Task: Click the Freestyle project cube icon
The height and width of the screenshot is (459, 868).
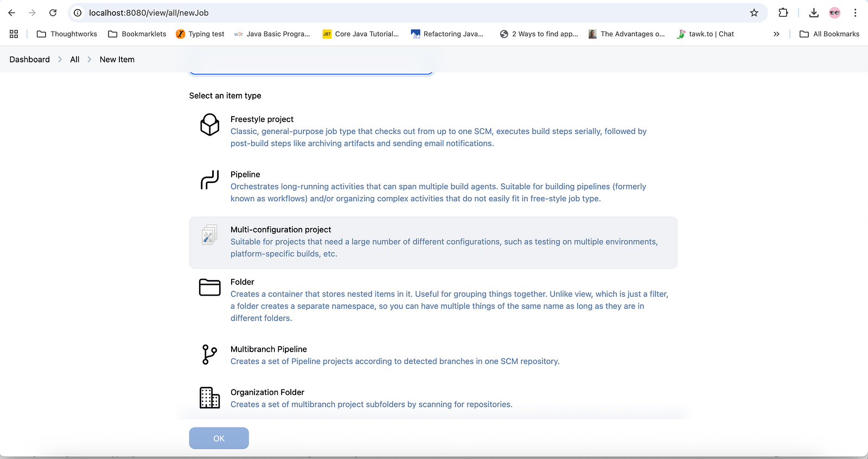Action: click(210, 125)
